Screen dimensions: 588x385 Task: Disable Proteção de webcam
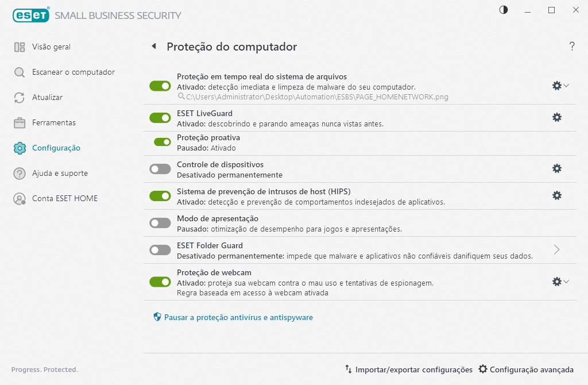tap(160, 282)
